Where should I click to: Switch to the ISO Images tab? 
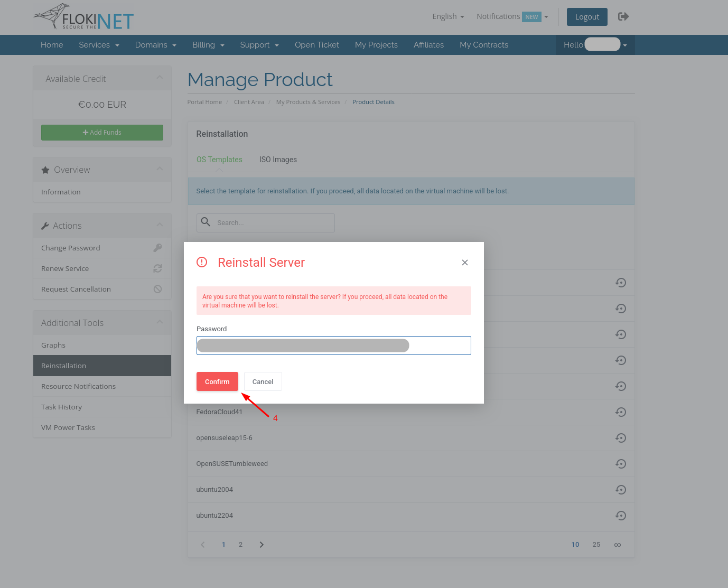tap(278, 160)
